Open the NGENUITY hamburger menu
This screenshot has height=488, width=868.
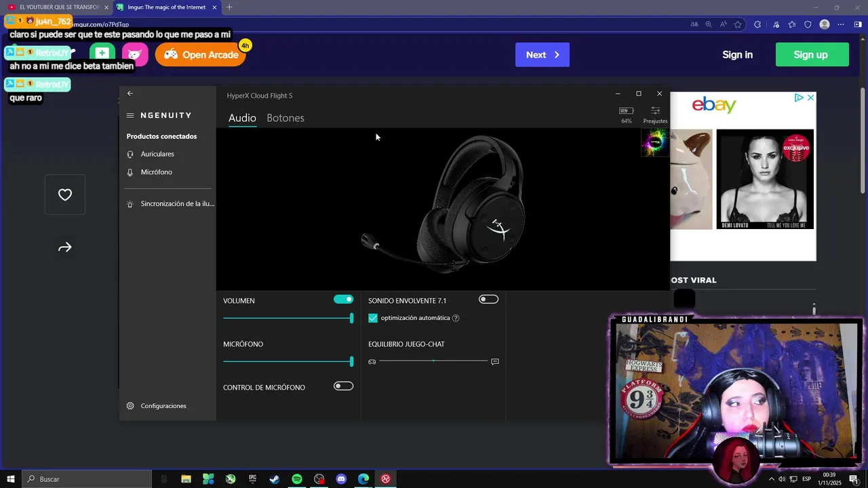point(130,115)
